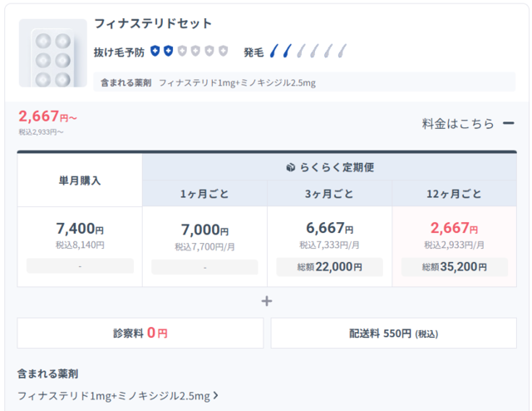Click the pill blister pack product image
The image size is (532, 411).
point(52,53)
